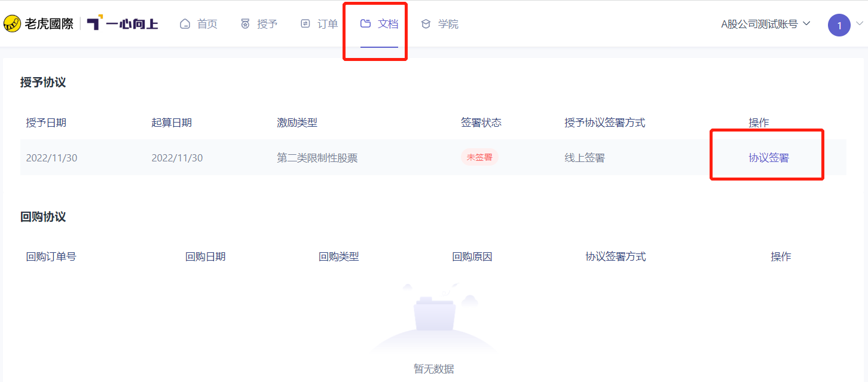Click the 回购日期 column header
The height and width of the screenshot is (382, 868).
(x=206, y=256)
